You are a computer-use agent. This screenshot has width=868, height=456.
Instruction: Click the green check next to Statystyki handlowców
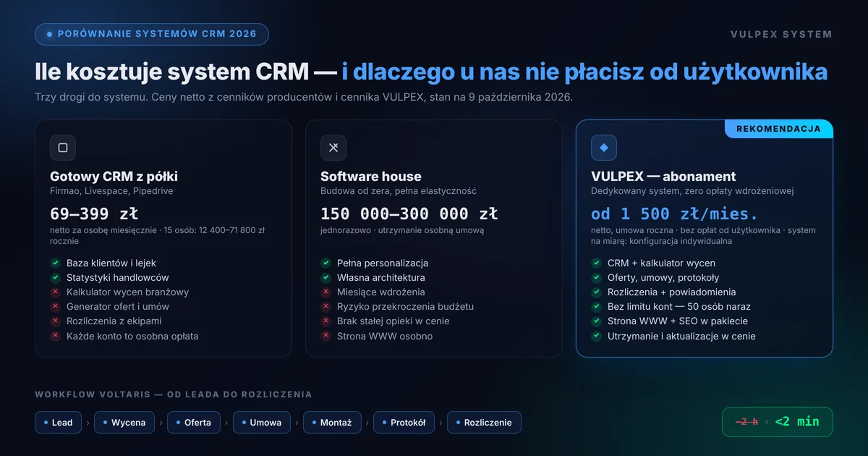pyautogui.click(x=55, y=277)
